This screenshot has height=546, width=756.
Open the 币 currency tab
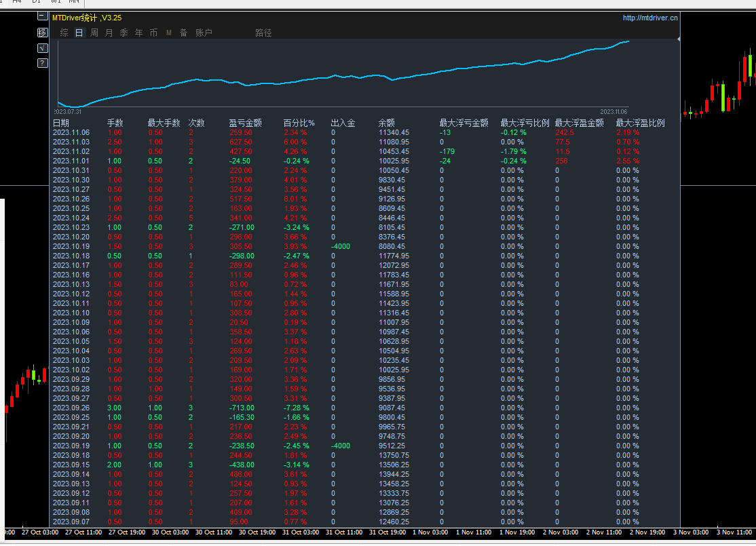tap(153, 33)
